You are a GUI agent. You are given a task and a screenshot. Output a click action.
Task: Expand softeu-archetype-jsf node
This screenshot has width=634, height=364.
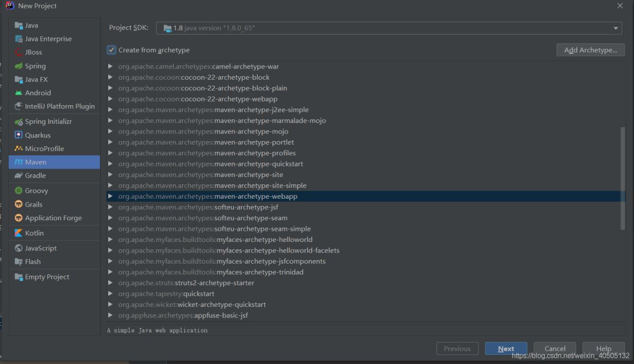point(110,207)
